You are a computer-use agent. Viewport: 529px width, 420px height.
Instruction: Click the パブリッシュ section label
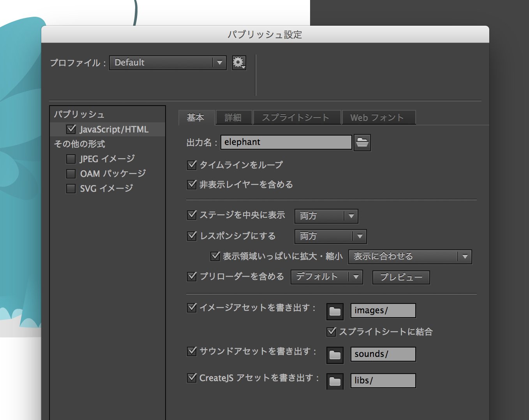pos(79,114)
